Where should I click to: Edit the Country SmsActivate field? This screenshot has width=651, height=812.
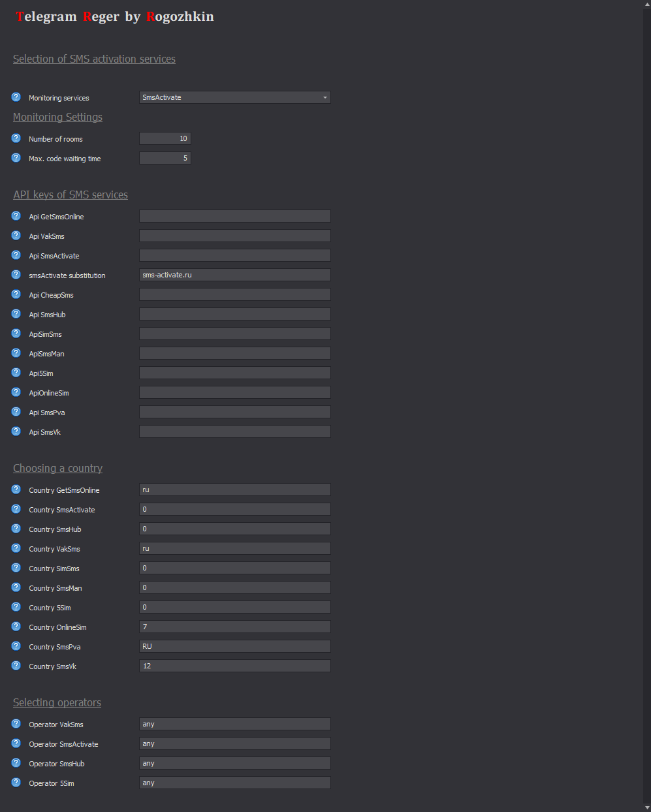pos(235,509)
